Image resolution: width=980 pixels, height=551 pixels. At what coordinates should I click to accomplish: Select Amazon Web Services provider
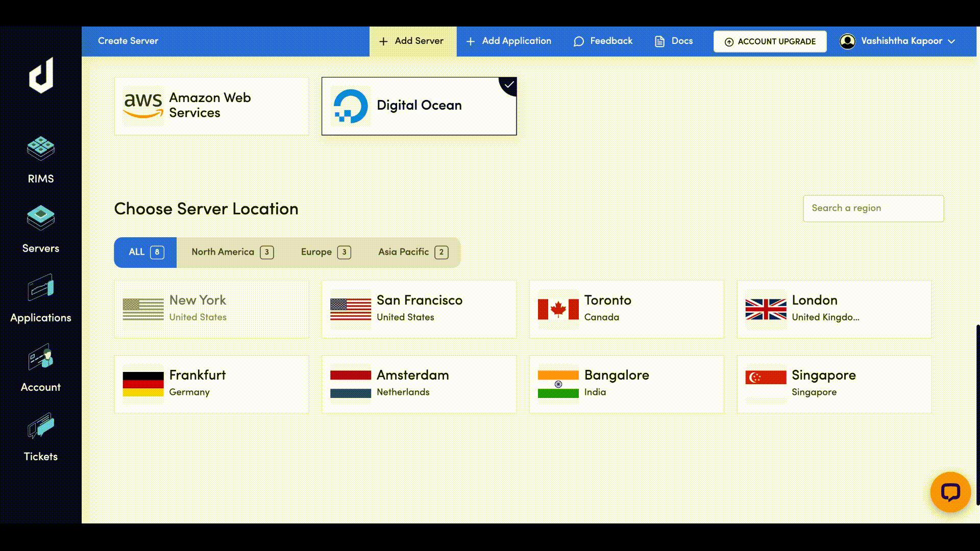pos(211,106)
